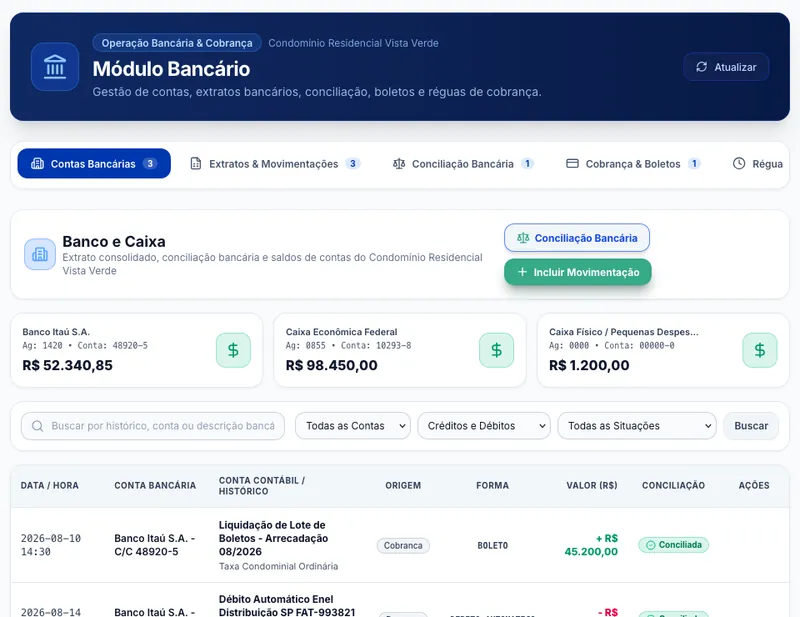Open the Todas as Situações dropdown

[x=637, y=426]
